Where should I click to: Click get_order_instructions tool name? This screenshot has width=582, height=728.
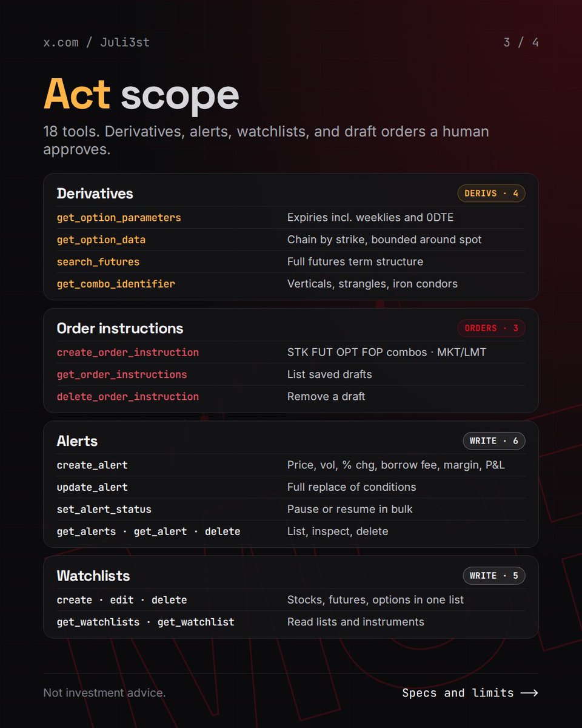click(x=122, y=374)
